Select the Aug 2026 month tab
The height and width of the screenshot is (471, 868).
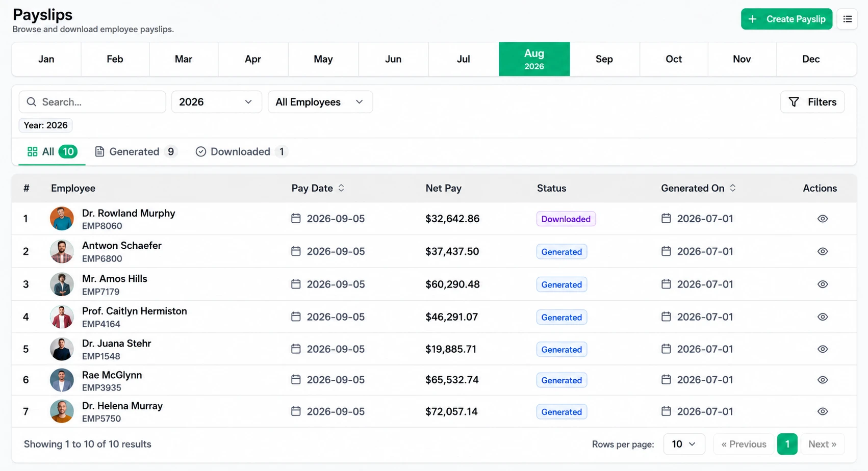click(534, 59)
